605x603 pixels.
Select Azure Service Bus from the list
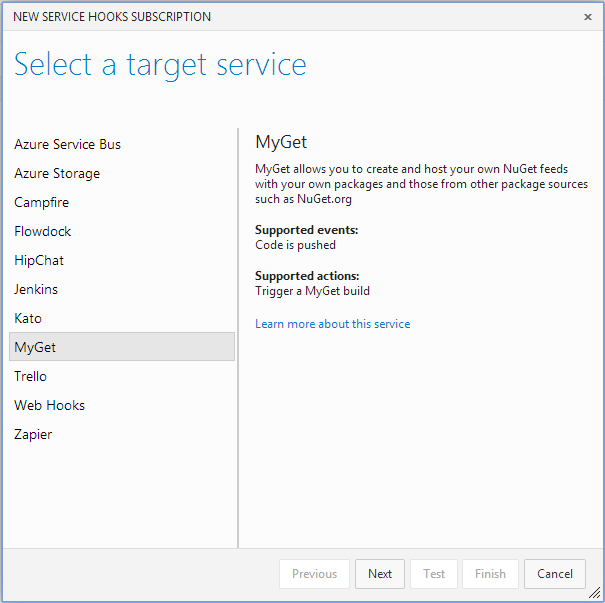tap(68, 144)
